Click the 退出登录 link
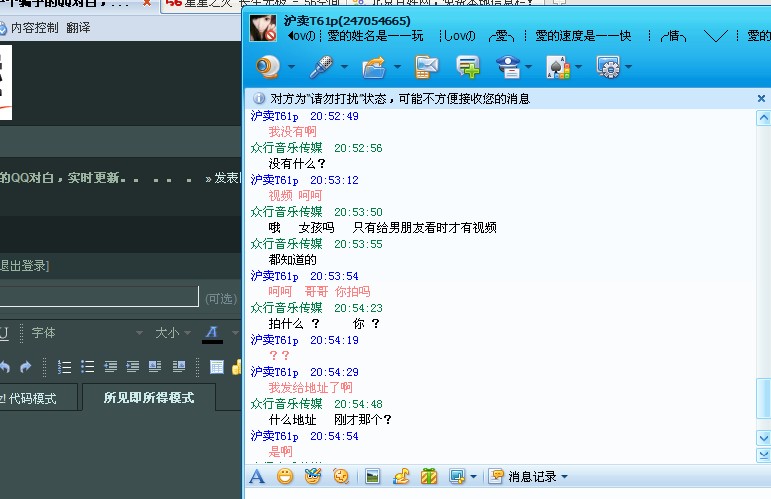The height and width of the screenshot is (499, 771). click(x=24, y=266)
